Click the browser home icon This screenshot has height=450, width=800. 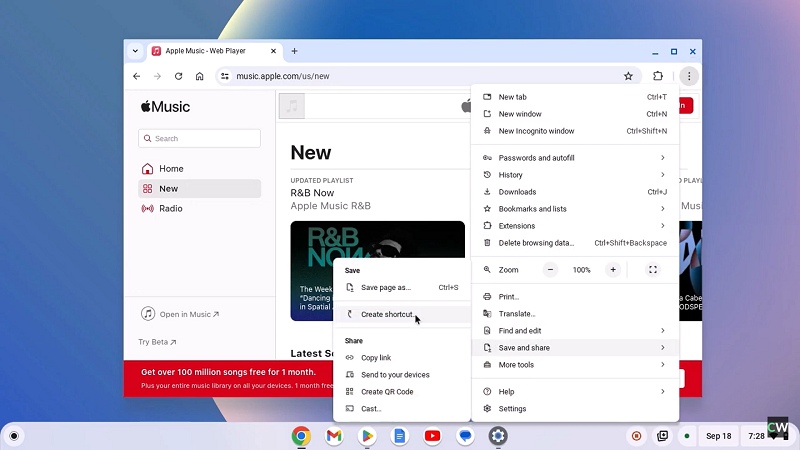pos(200,76)
